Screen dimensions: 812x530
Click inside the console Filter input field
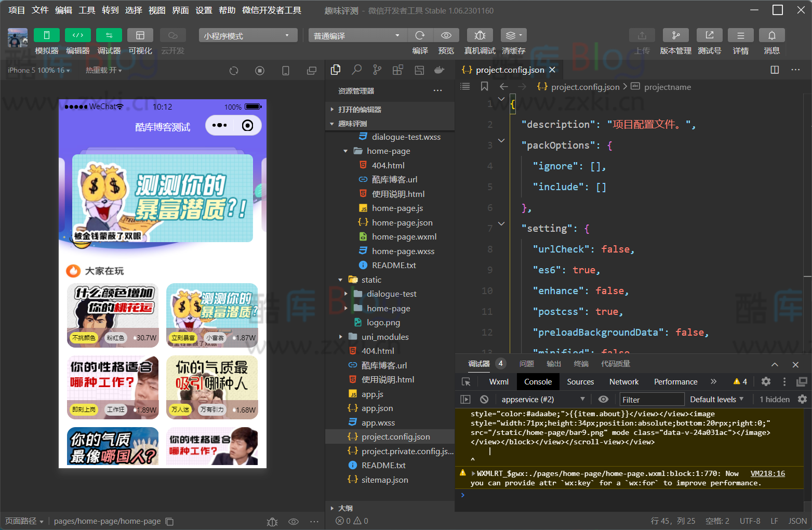(x=652, y=399)
